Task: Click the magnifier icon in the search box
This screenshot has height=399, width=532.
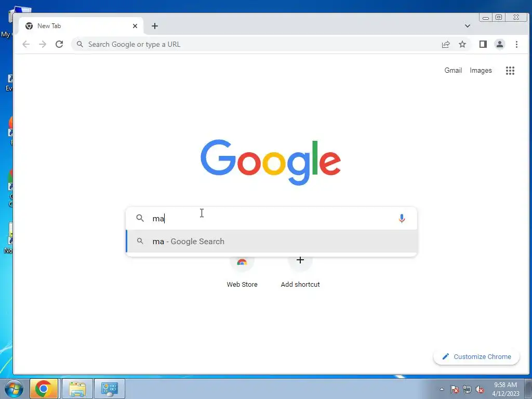Action: coord(140,218)
